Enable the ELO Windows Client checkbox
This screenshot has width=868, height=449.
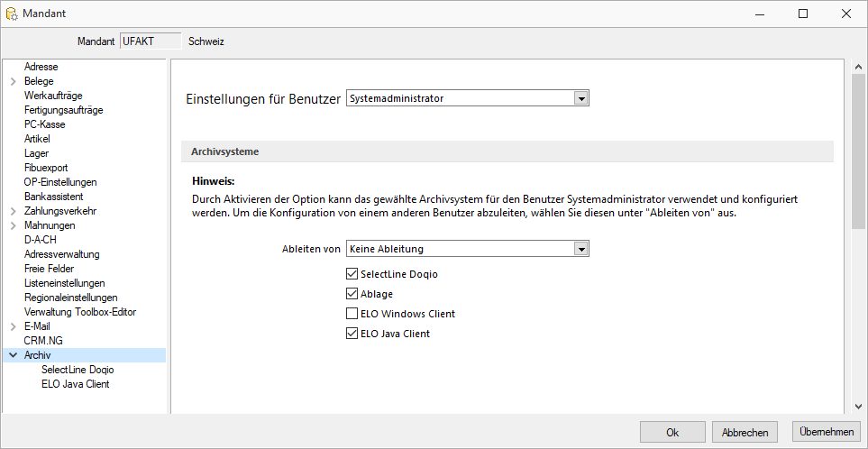(x=352, y=314)
